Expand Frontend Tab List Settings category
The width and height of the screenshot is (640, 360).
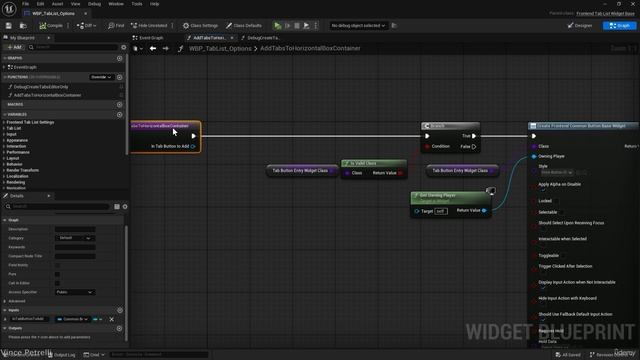click(4, 122)
